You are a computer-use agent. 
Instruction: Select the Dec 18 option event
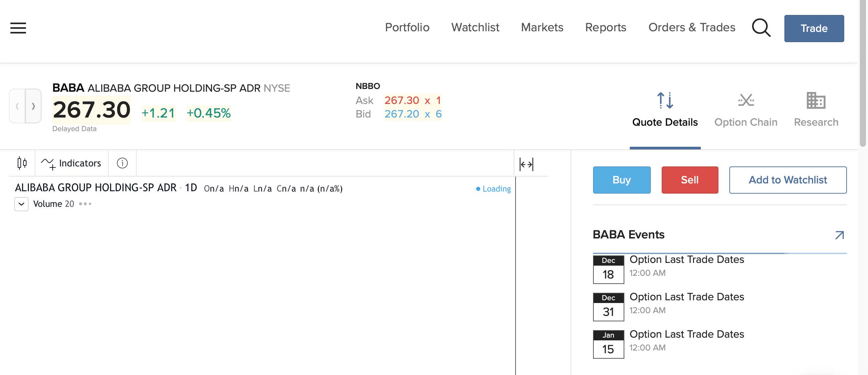point(719,269)
